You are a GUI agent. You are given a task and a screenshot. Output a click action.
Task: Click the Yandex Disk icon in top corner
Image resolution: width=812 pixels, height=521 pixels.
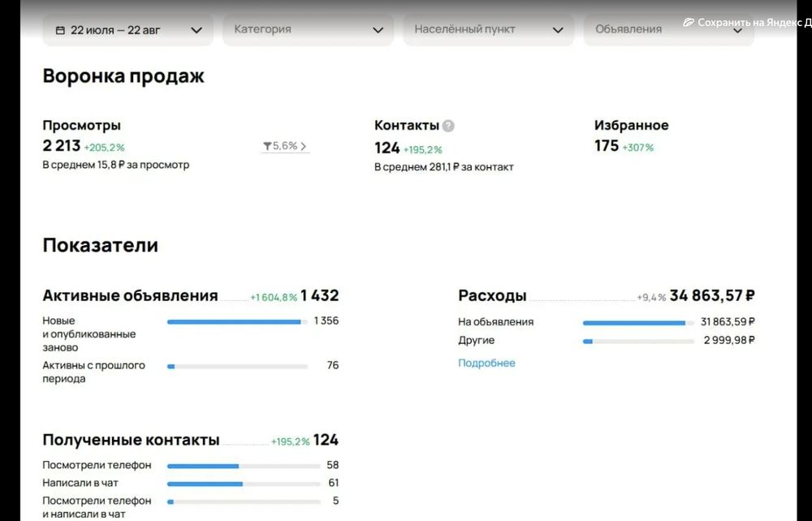689,22
